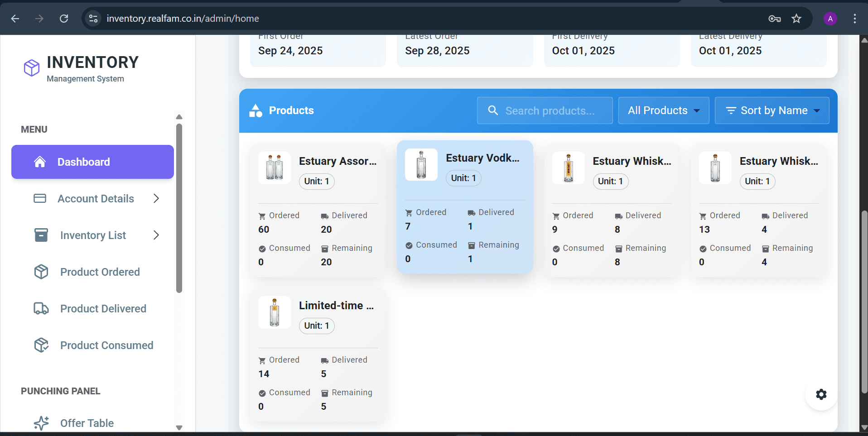Click the INVENTORY cube logo
The image size is (868, 436).
[x=31, y=68]
